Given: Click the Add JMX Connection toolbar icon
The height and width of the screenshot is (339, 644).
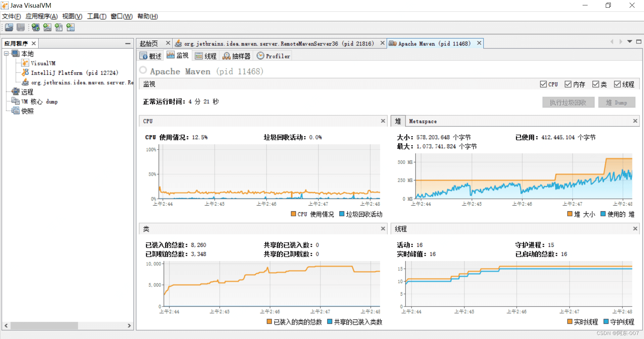Looking at the screenshot, I should (47, 27).
